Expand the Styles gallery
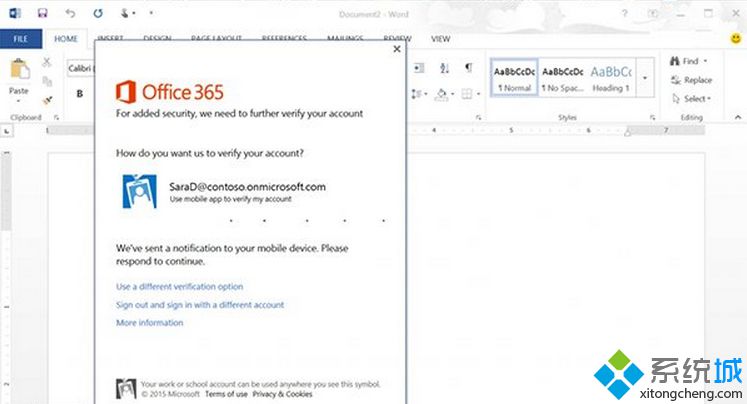Viewport: 747px width, 404px height. 645,78
